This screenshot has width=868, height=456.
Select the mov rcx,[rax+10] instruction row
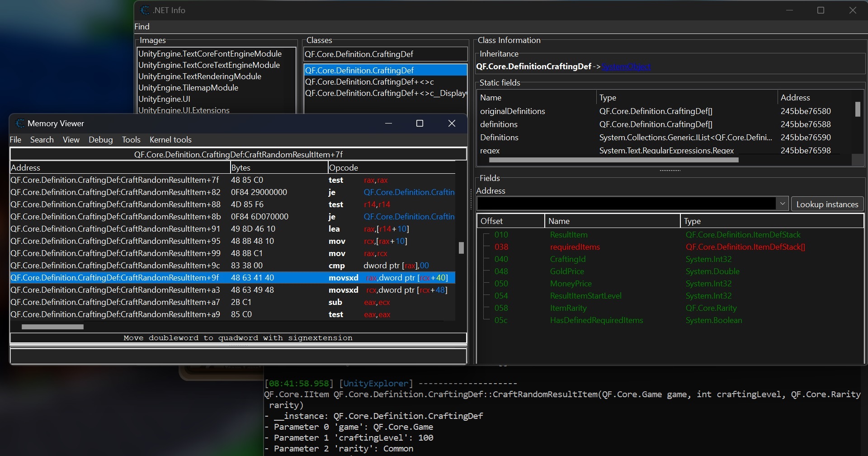point(232,241)
